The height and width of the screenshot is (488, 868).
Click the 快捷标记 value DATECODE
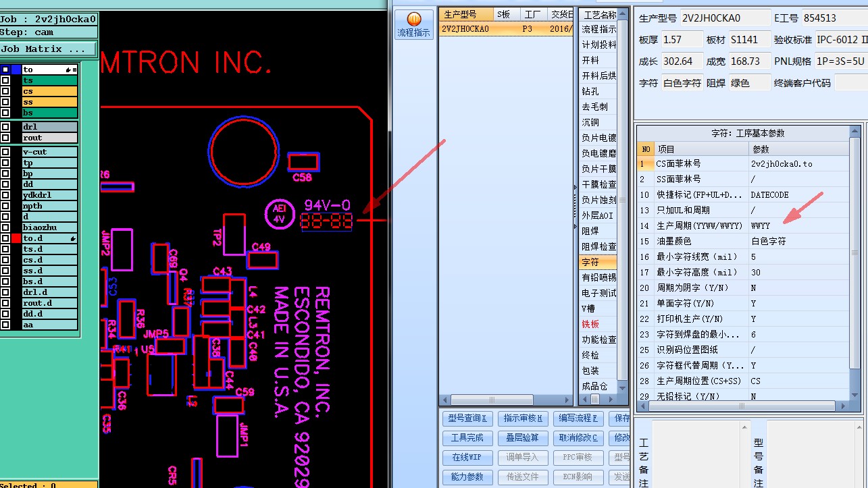(799, 194)
